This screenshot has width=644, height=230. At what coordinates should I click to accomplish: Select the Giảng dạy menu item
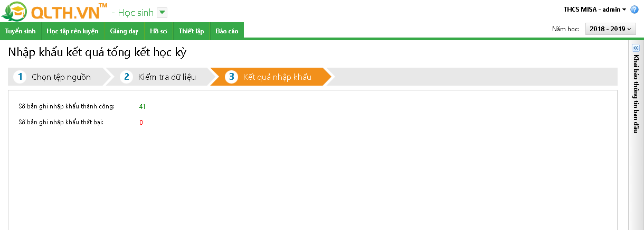point(124,31)
